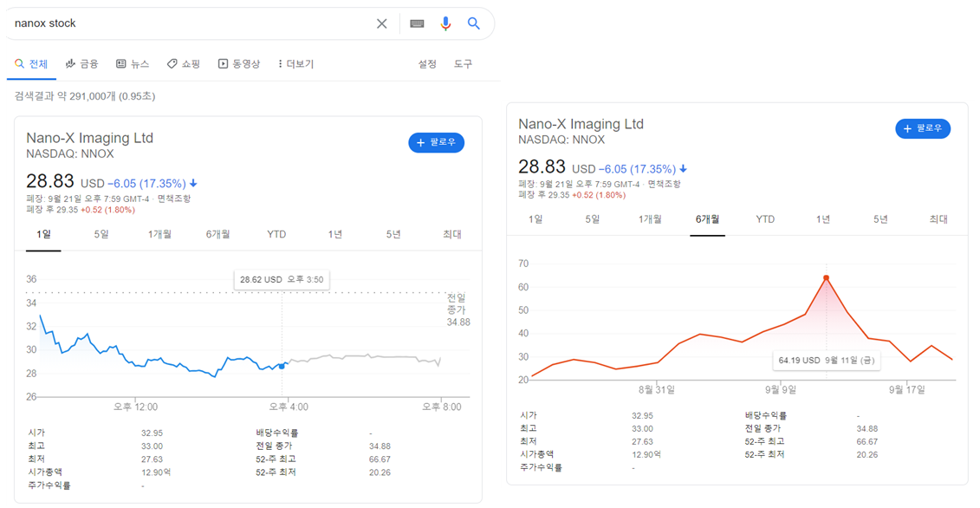The height and width of the screenshot is (508, 980).
Task: Click 'NASDAQ: NNOX' ticker in the red chart card
Action: (561, 140)
